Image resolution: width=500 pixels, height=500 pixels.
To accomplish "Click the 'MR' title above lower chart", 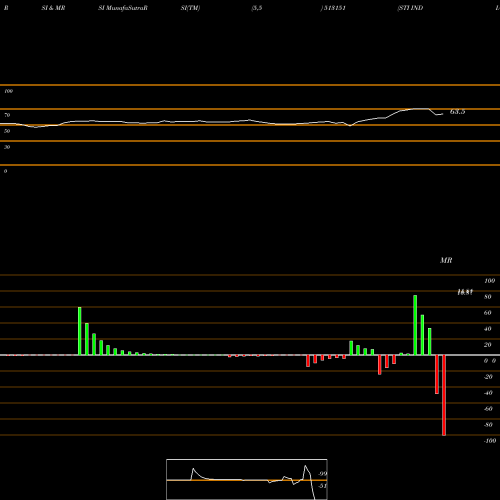I will (446, 260).
